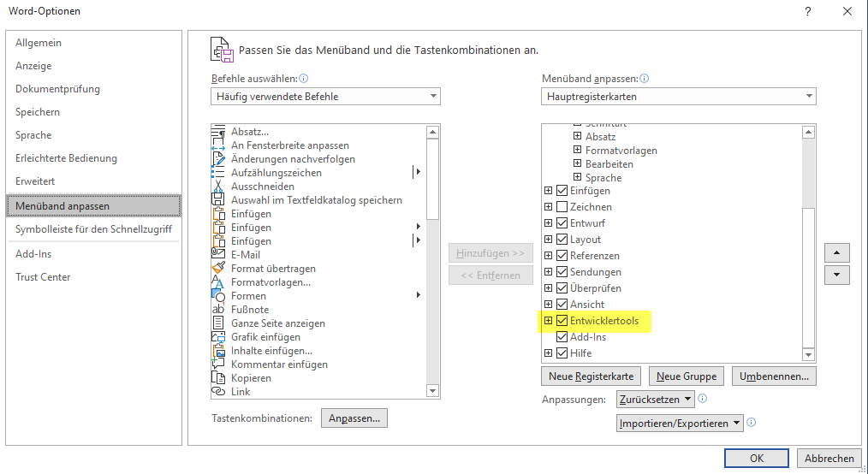Click up arrow of ribbon tabs scrollbar
The height and width of the screenshot is (474, 868).
808,132
